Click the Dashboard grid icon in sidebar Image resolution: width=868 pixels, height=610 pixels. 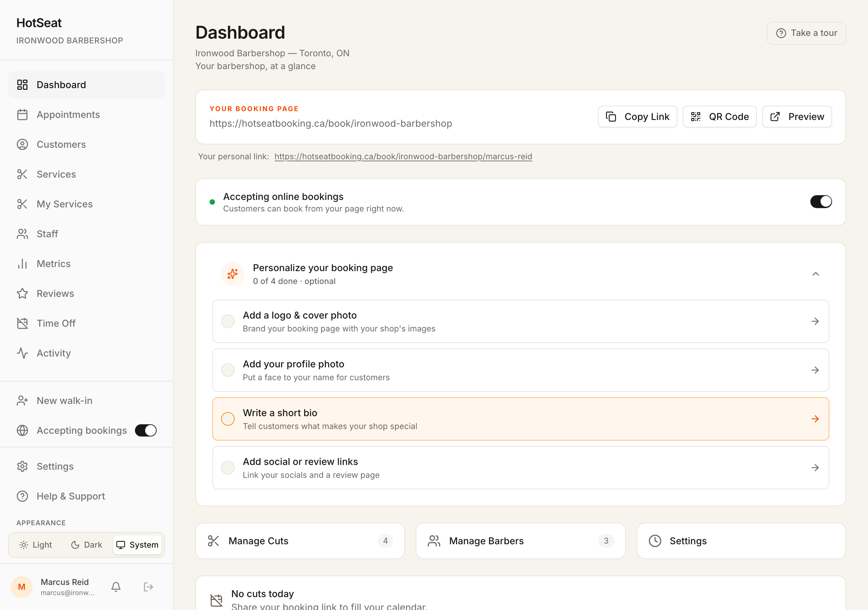click(x=22, y=85)
